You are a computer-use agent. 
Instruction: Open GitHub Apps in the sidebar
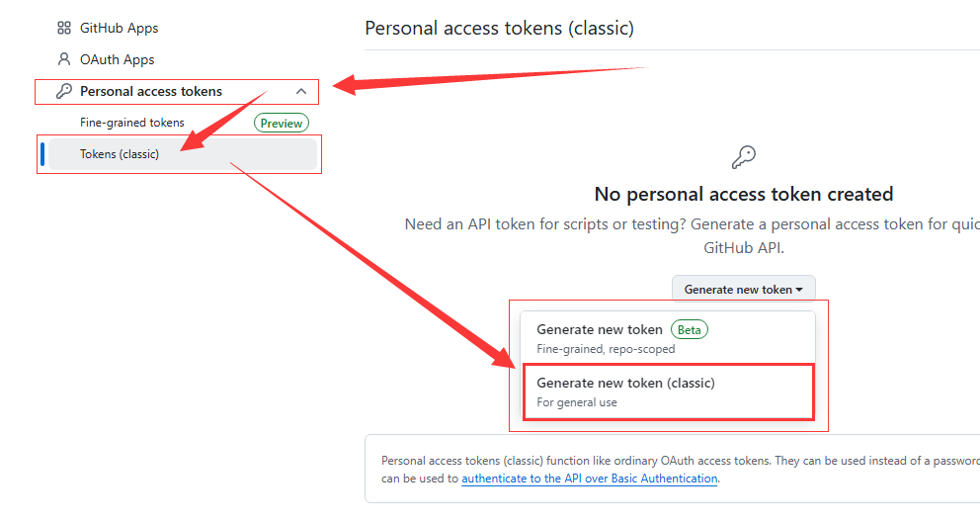119,28
